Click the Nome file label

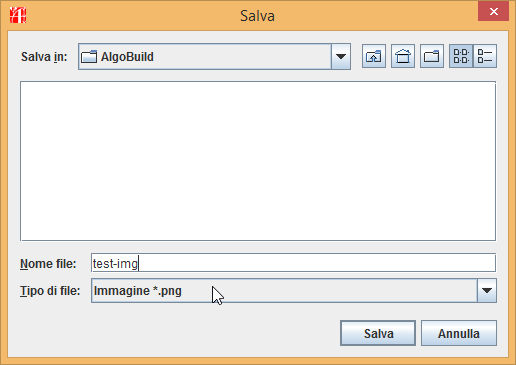pos(48,264)
